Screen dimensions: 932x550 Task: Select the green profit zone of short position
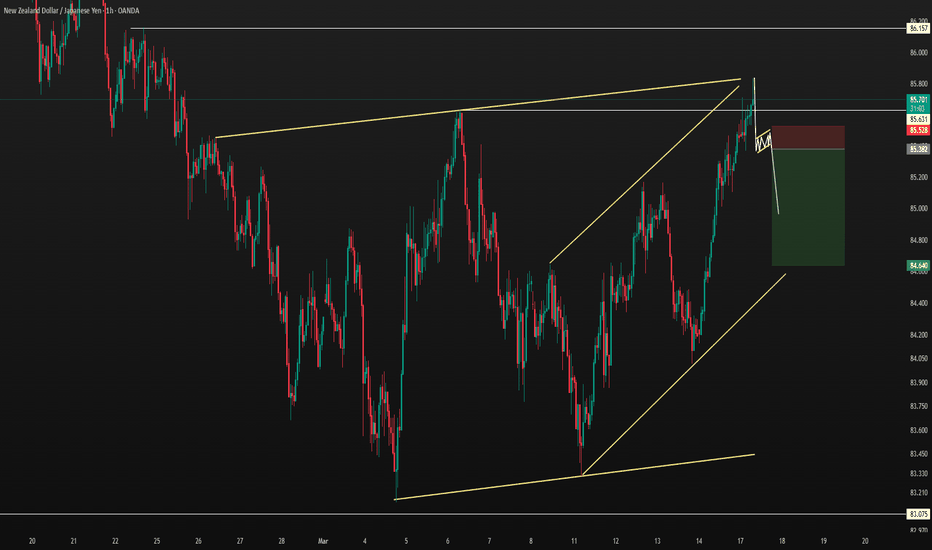[808, 207]
